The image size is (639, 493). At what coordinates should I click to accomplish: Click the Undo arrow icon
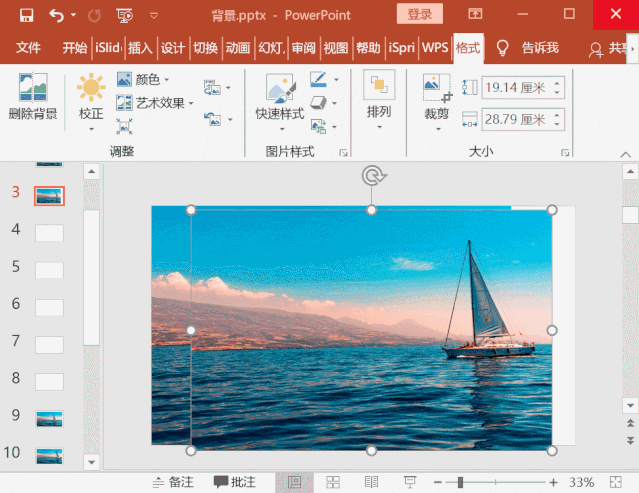coord(56,15)
